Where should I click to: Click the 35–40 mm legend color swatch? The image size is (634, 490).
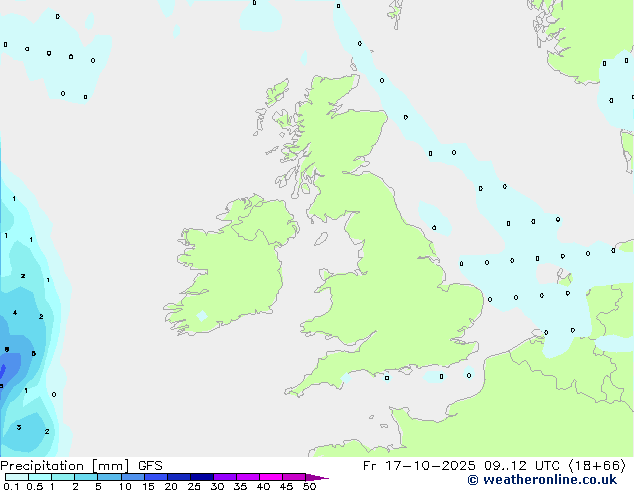click(x=248, y=477)
